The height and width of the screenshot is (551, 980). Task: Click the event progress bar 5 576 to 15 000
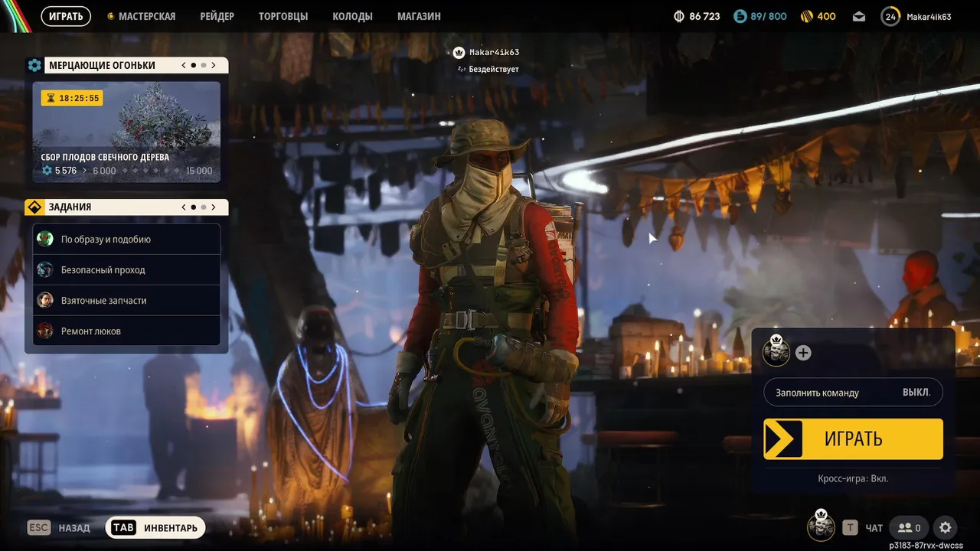click(126, 171)
